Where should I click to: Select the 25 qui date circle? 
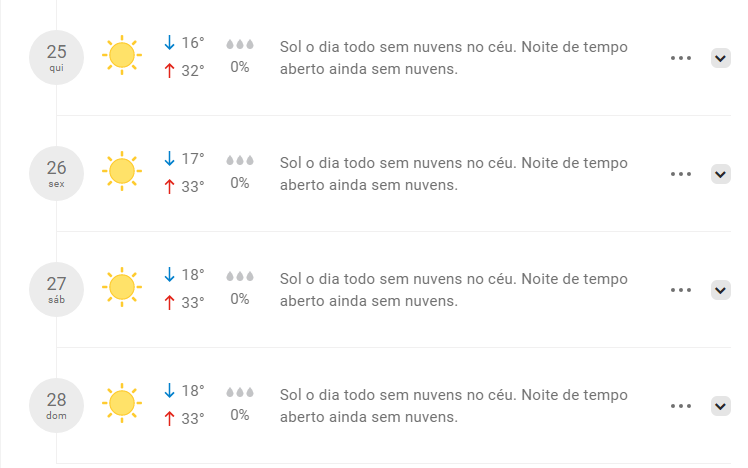pyautogui.click(x=57, y=56)
